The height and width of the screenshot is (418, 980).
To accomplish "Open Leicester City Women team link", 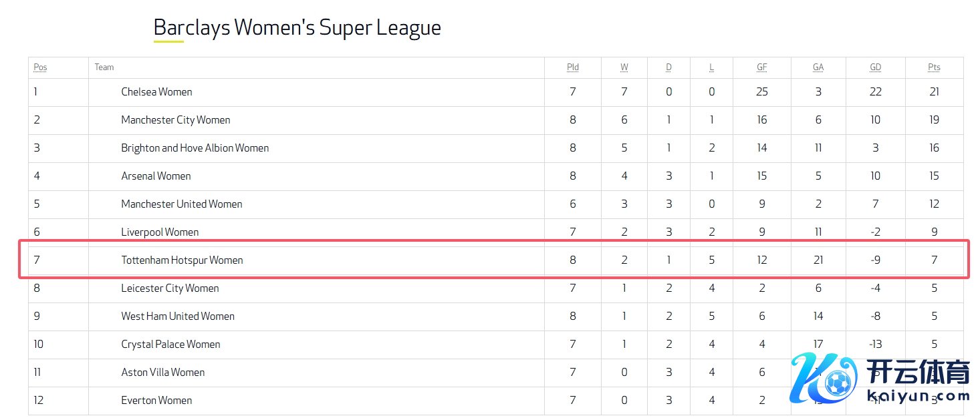I will (170, 288).
